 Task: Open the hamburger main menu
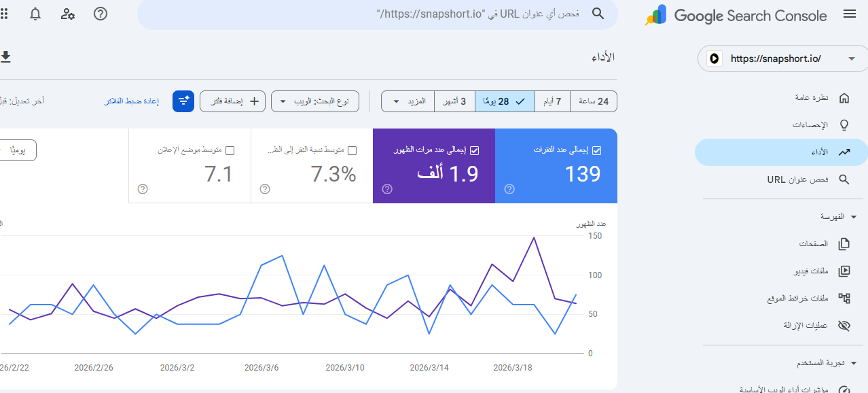coord(849,14)
